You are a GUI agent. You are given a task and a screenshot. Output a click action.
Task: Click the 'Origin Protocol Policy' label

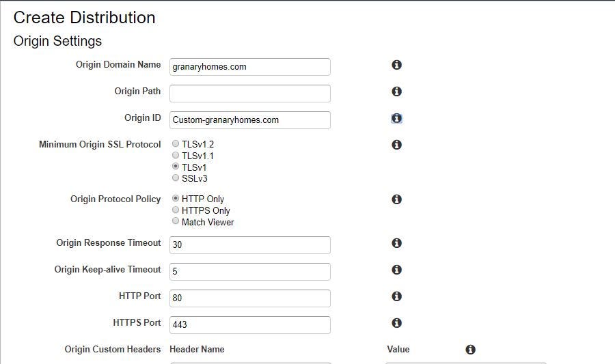115,199
